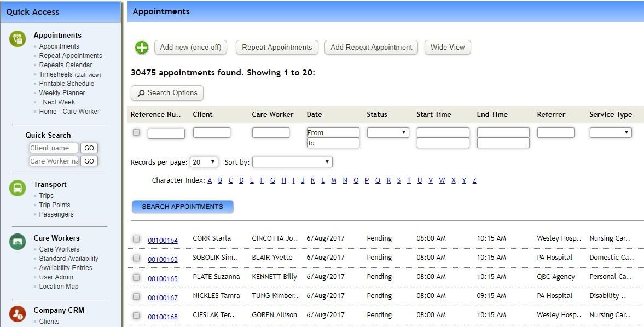Open the Sort by dropdown
Viewport: 644px width, 327px height.
tap(292, 162)
